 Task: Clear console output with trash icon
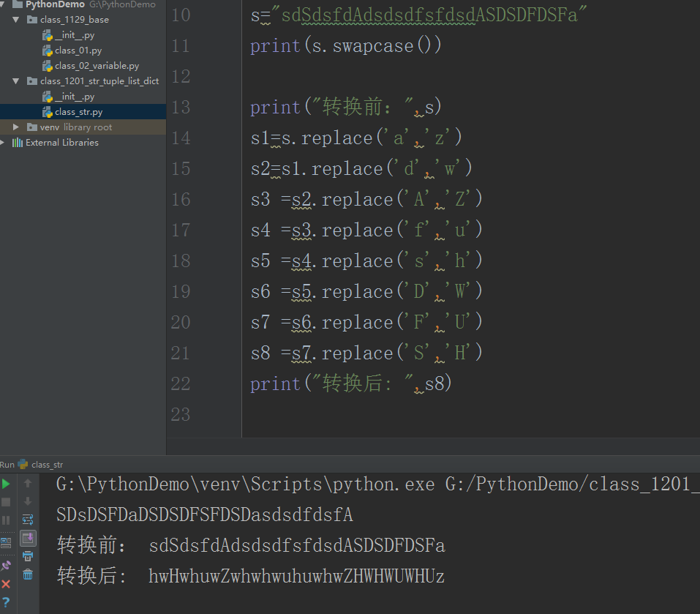click(28, 574)
